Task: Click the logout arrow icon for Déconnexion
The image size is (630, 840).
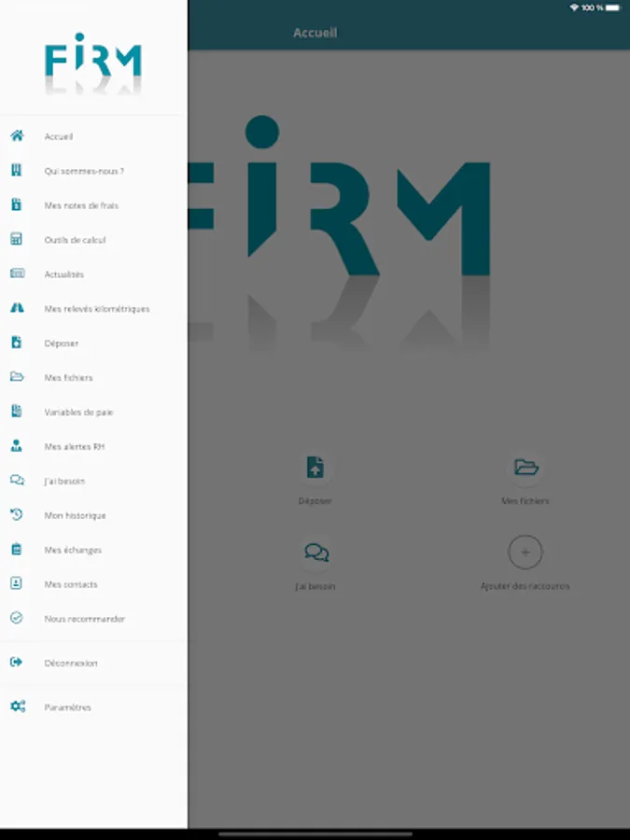Action: 17,662
